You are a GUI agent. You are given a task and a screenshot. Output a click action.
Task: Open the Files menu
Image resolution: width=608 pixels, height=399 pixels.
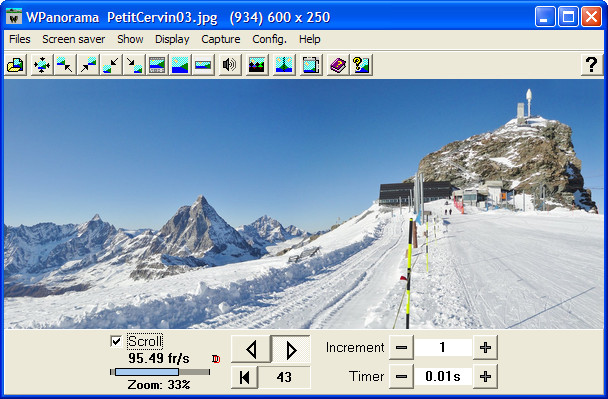(x=19, y=39)
